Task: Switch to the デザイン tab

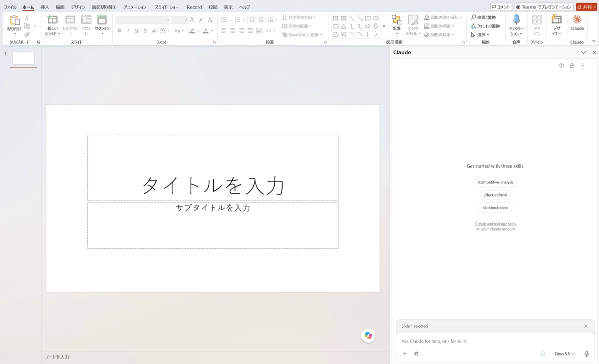Action: tap(78, 7)
